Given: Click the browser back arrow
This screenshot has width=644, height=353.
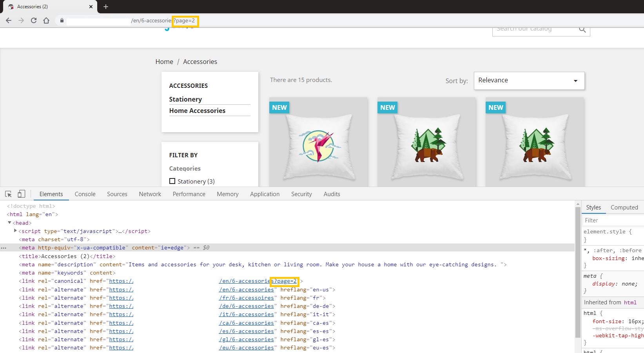Looking at the screenshot, I should tap(9, 20).
